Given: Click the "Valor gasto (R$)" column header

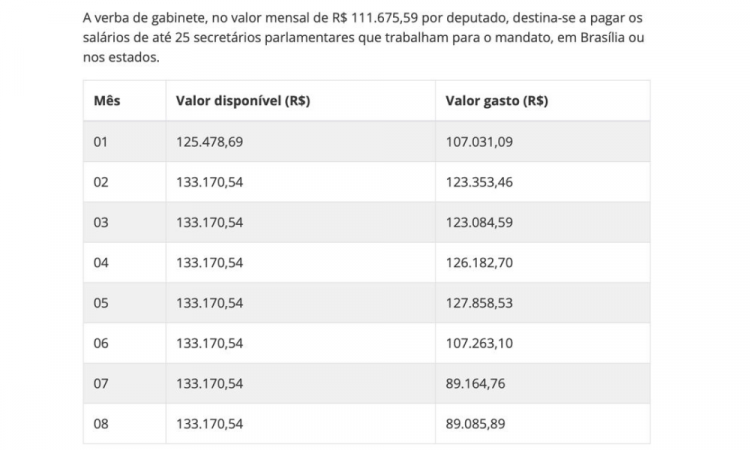Looking at the screenshot, I should click(x=496, y=101).
